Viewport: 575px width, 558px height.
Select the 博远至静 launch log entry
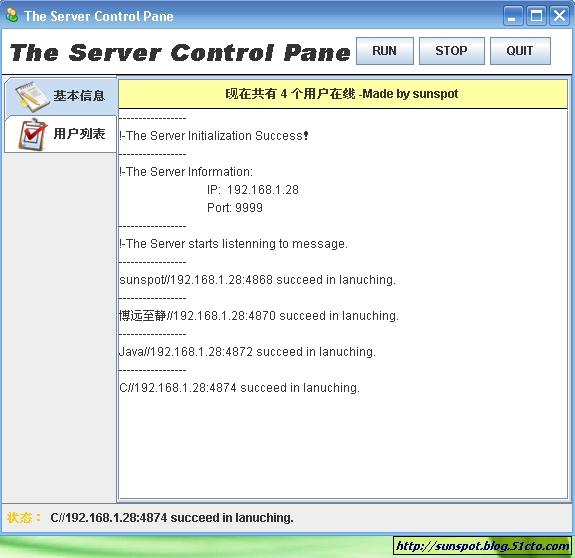click(x=259, y=316)
